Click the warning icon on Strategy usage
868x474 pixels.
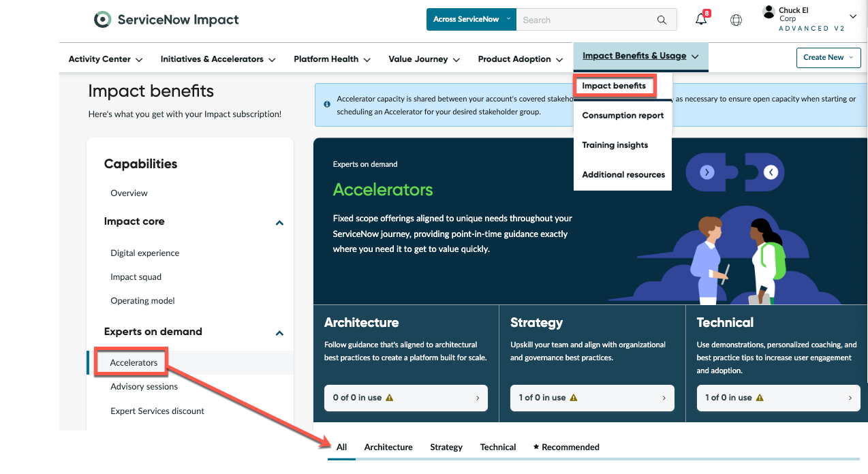pos(574,398)
